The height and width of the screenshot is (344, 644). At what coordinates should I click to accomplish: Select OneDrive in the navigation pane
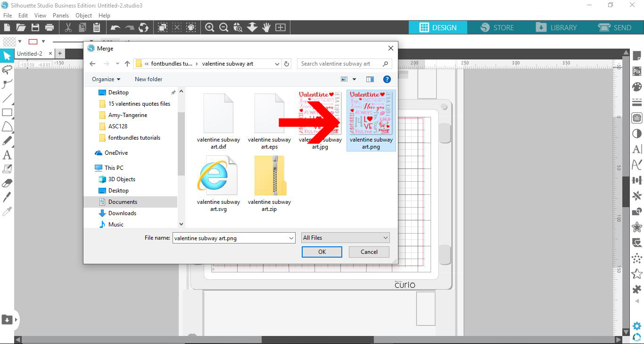pos(116,153)
